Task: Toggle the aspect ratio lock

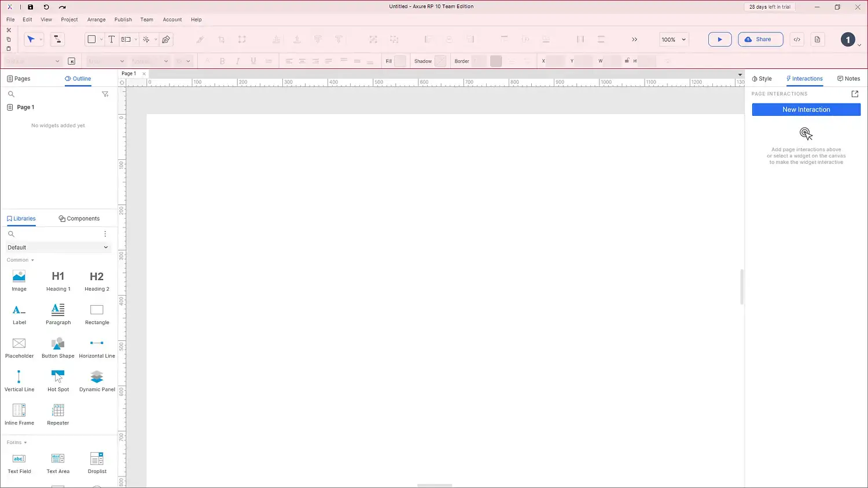Action: click(x=627, y=61)
